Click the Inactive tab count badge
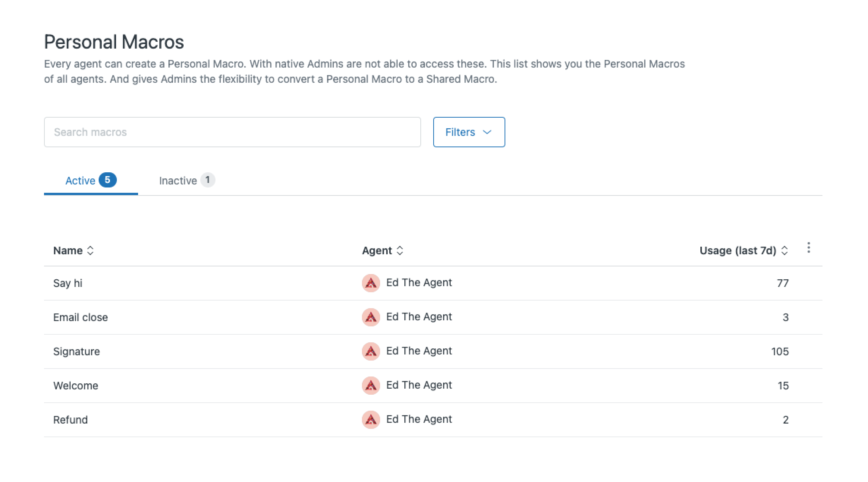 [x=208, y=180]
